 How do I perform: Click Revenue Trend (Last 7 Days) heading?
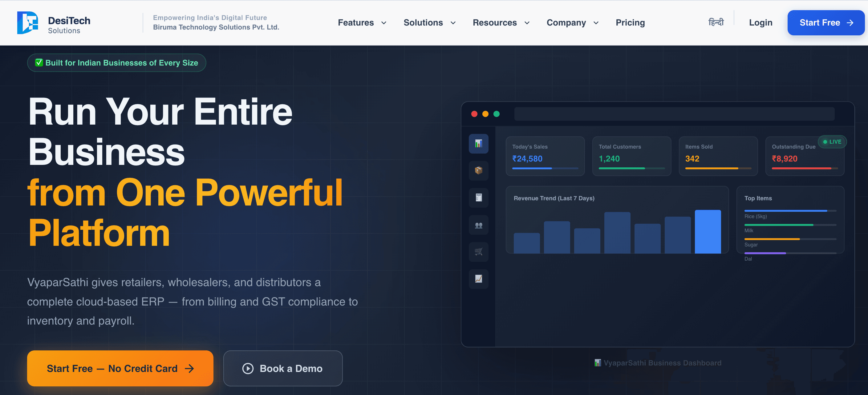pyautogui.click(x=554, y=198)
